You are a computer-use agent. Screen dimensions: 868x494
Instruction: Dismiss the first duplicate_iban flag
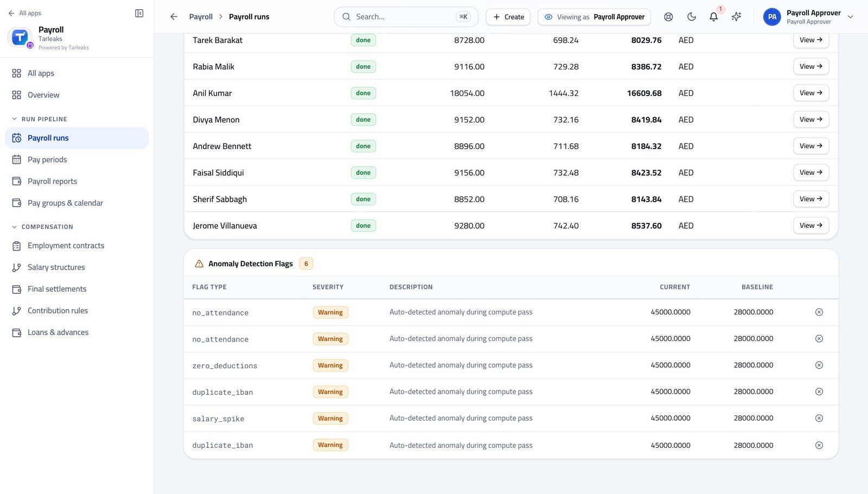819,392
